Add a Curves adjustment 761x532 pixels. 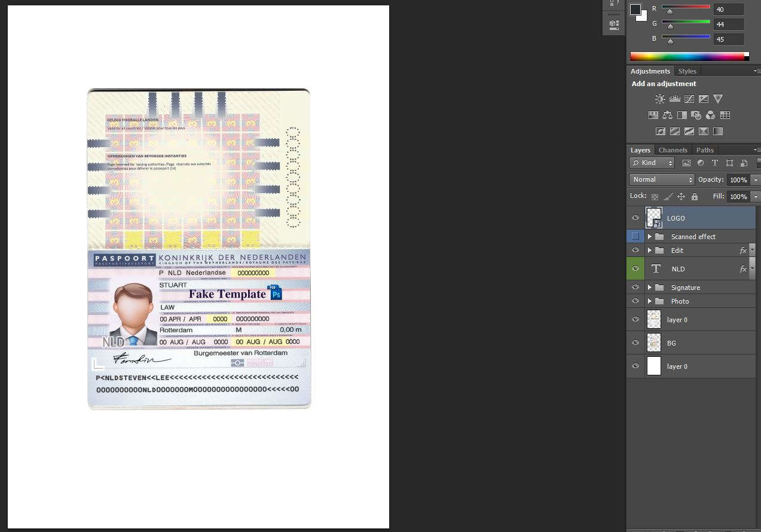[690, 99]
